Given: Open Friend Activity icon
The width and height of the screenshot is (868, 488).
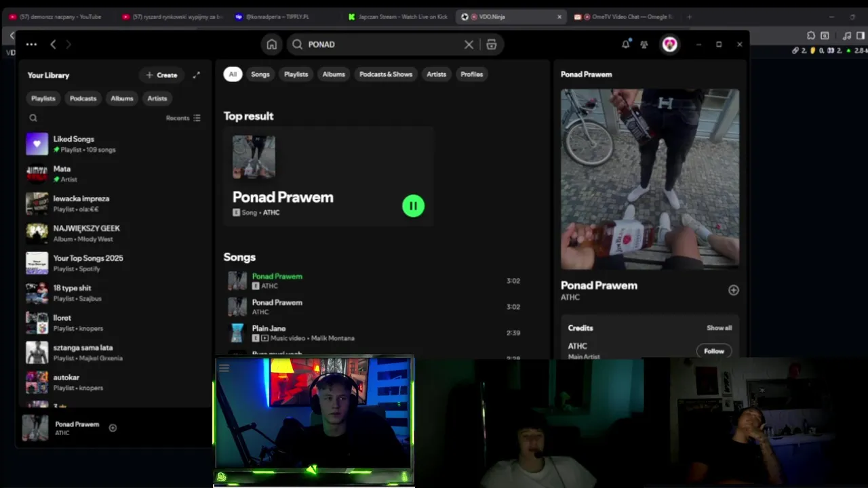Looking at the screenshot, I should (x=644, y=44).
